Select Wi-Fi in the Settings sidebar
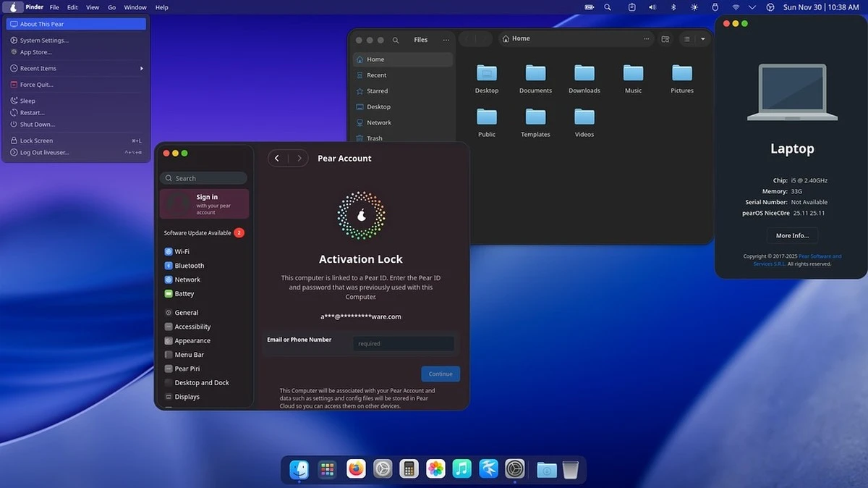Viewport: 868px width, 488px height. coord(183,251)
